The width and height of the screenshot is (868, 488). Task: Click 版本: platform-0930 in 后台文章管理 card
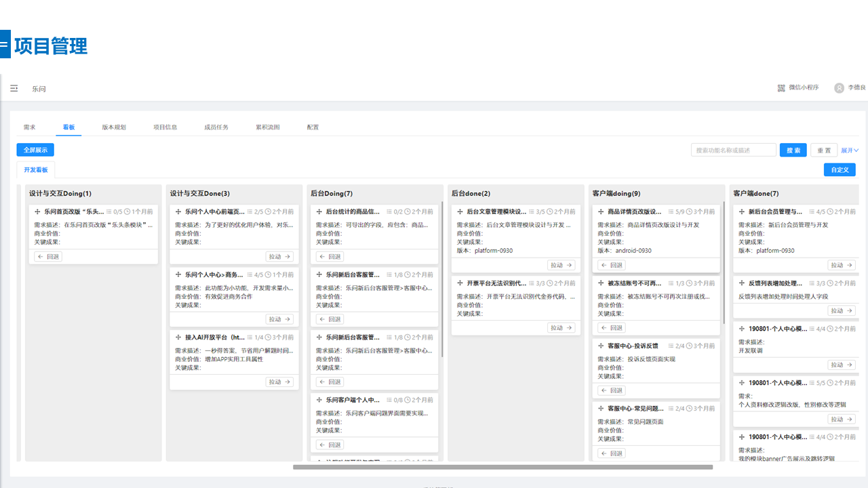click(484, 251)
